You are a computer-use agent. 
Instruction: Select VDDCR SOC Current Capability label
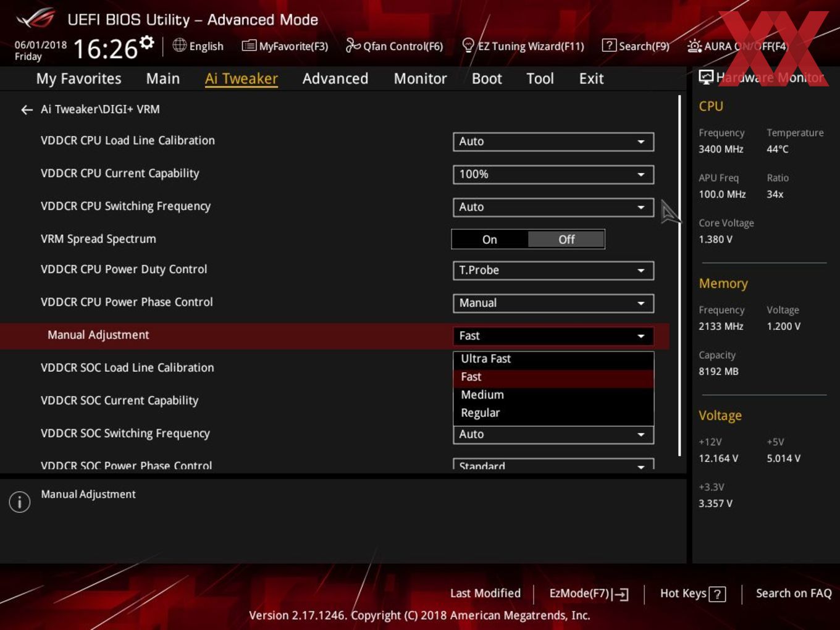tap(119, 400)
